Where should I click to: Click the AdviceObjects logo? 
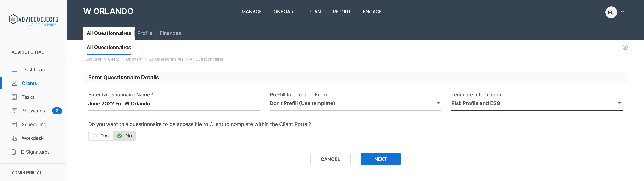point(33,20)
